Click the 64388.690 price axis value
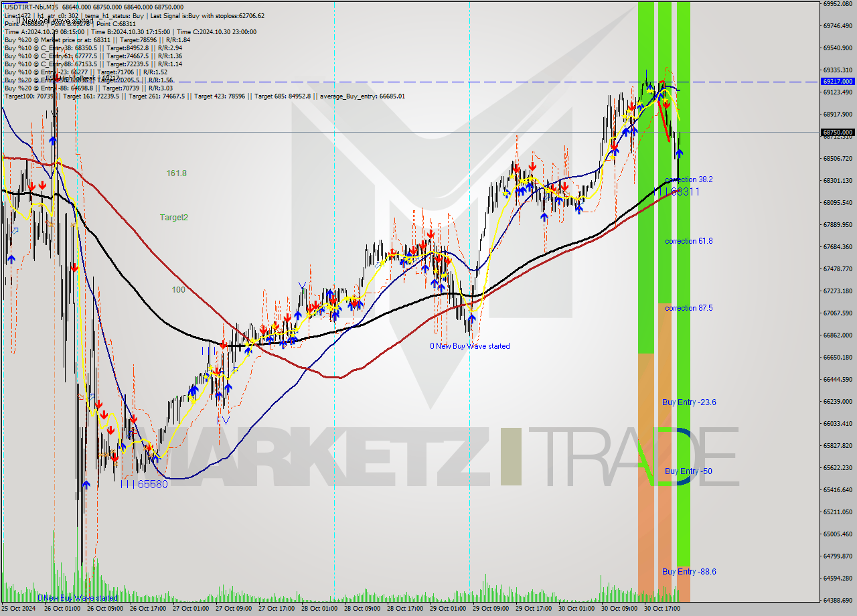 [838, 600]
